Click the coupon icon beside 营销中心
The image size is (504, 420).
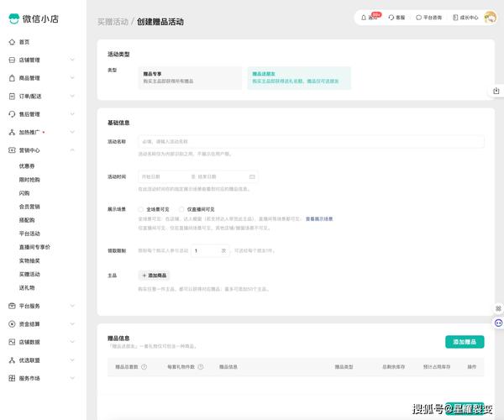[x=12, y=150]
